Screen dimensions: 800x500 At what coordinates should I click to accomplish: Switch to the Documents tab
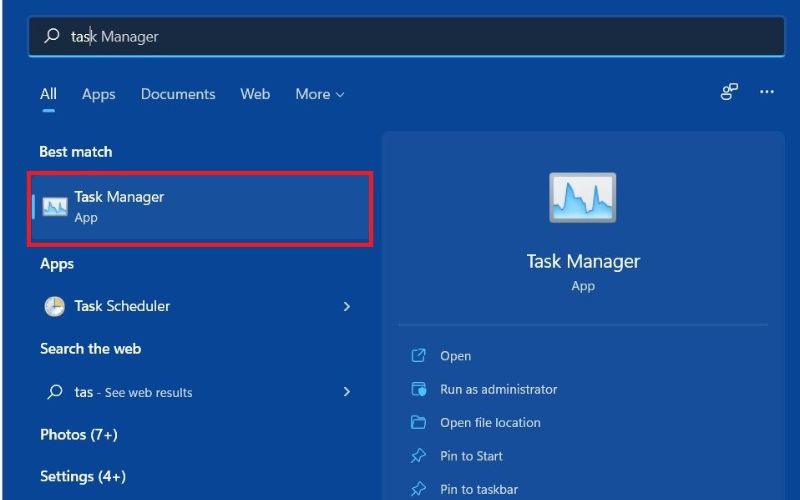tap(178, 94)
